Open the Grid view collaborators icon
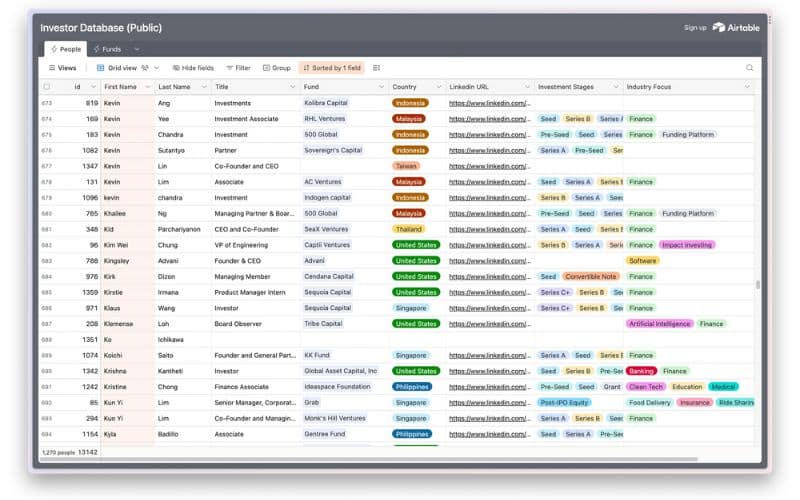Image resolution: width=800 pixels, height=500 pixels. [x=145, y=68]
